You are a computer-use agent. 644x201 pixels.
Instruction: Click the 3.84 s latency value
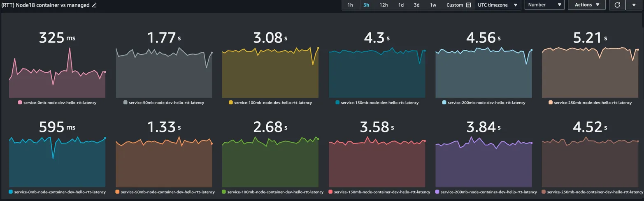(x=484, y=127)
